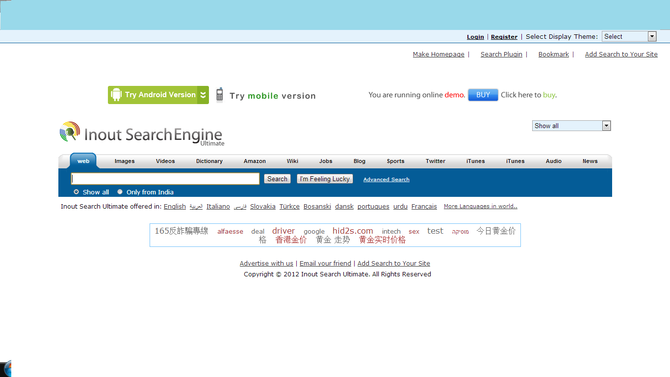The height and width of the screenshot is (377, 670).
Task: Switch to the Videos tab
Action: click(165, 161)
